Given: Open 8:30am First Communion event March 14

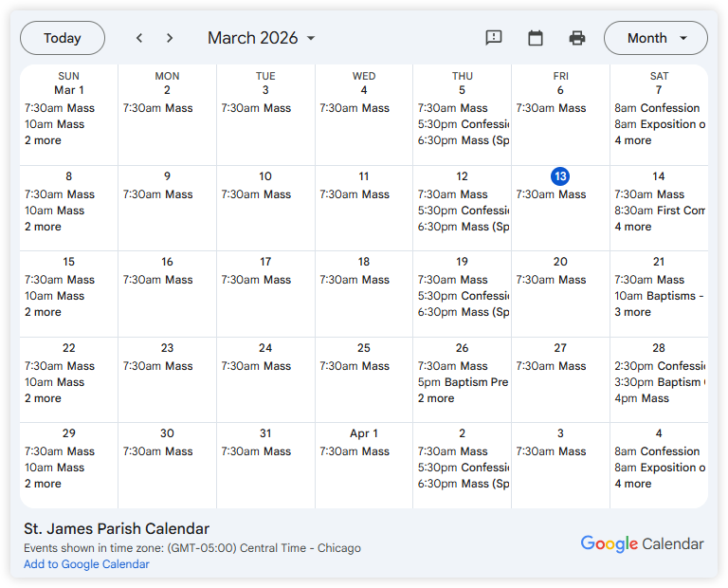Looking at the screenshot, I should 659,211.
